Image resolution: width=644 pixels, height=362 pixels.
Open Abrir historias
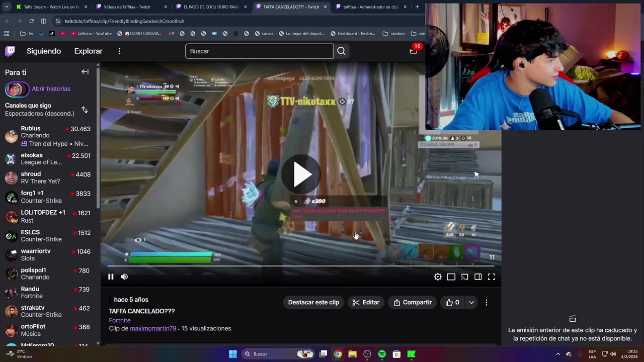click(51, 88)
